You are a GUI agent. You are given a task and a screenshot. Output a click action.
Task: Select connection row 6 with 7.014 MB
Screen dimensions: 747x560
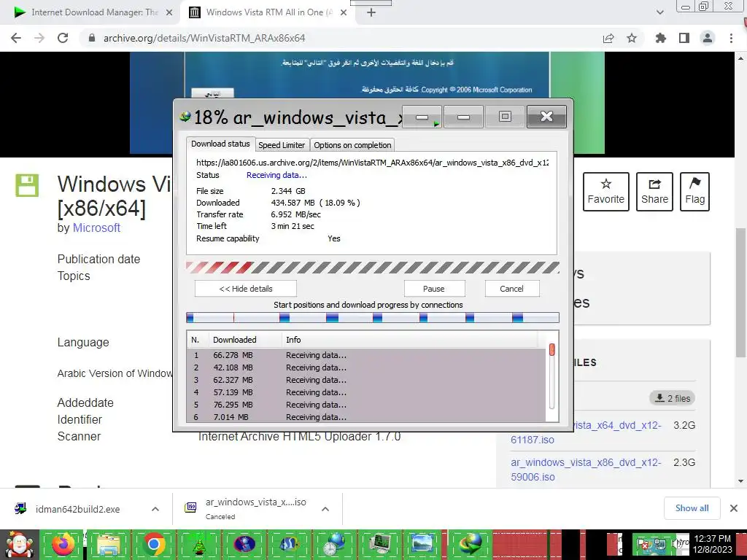[x=366, y=416]
